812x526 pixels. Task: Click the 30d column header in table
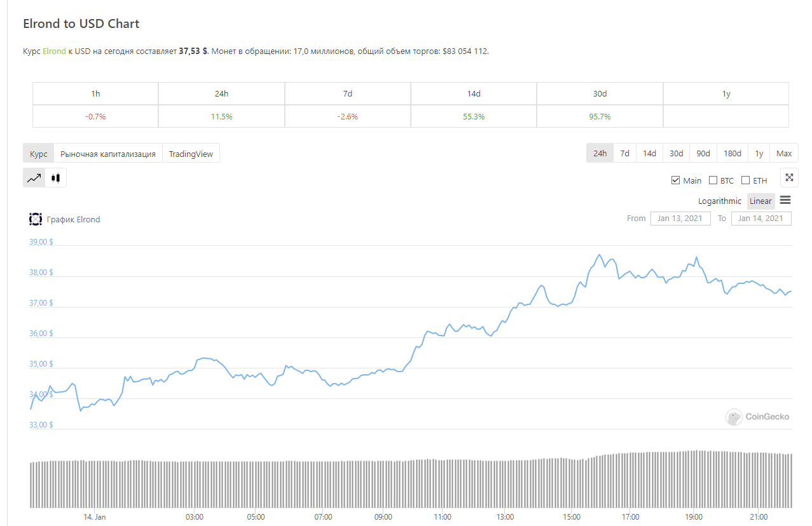click(x=600, y=94)
